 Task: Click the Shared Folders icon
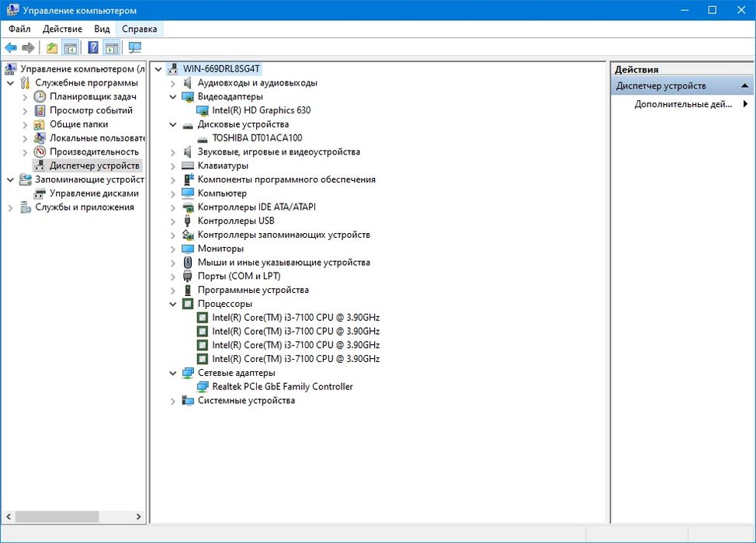[40, 124]
